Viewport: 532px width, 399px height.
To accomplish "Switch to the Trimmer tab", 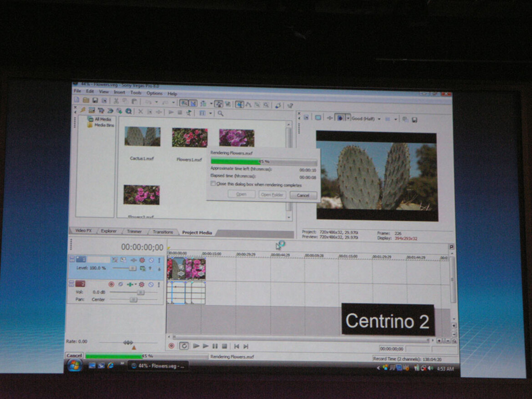I will 134,232.
